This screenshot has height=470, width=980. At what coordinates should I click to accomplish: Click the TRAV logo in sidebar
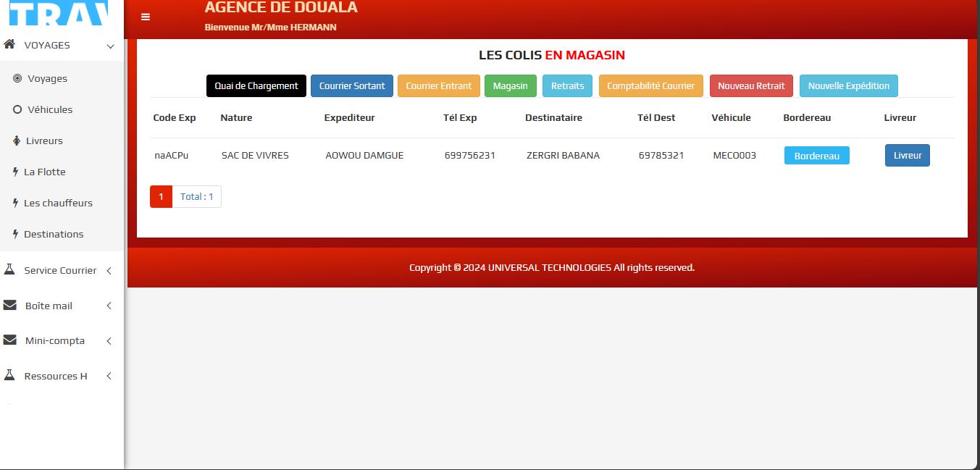58,14
